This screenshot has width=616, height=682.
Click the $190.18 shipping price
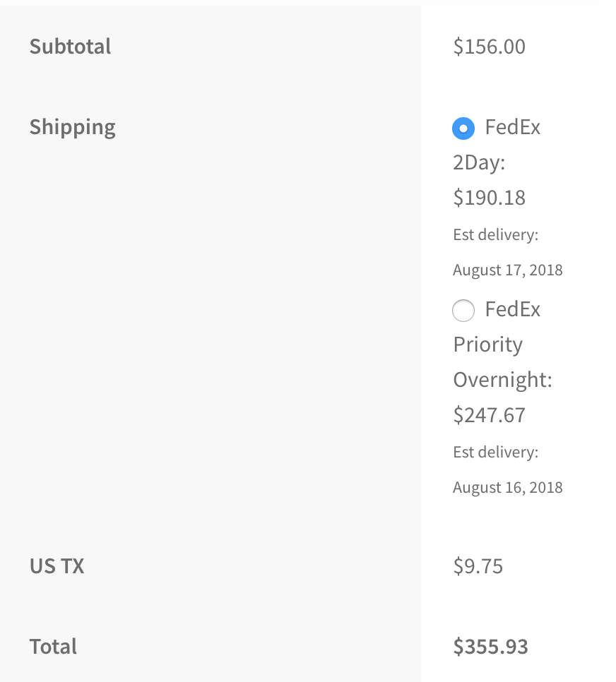pyautogui.click(x=489, y=198)
